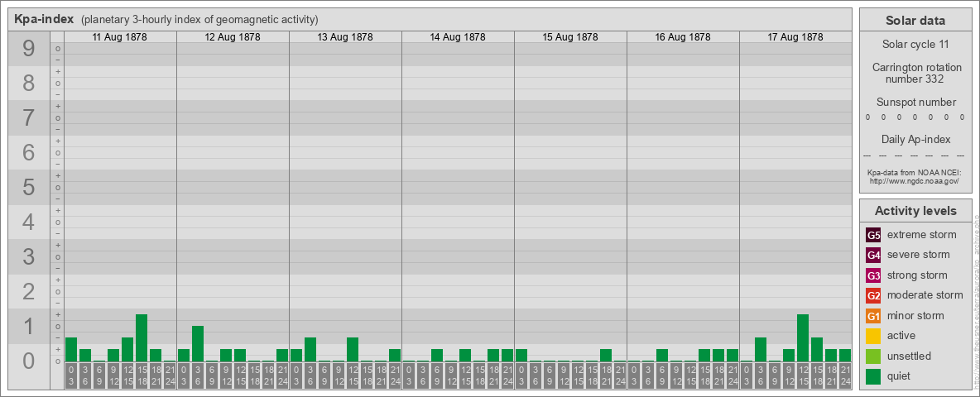Select the light green unsettled swatch
This screenshot has width=980, height=397.
pyautogui.click(x=873, y=356)
